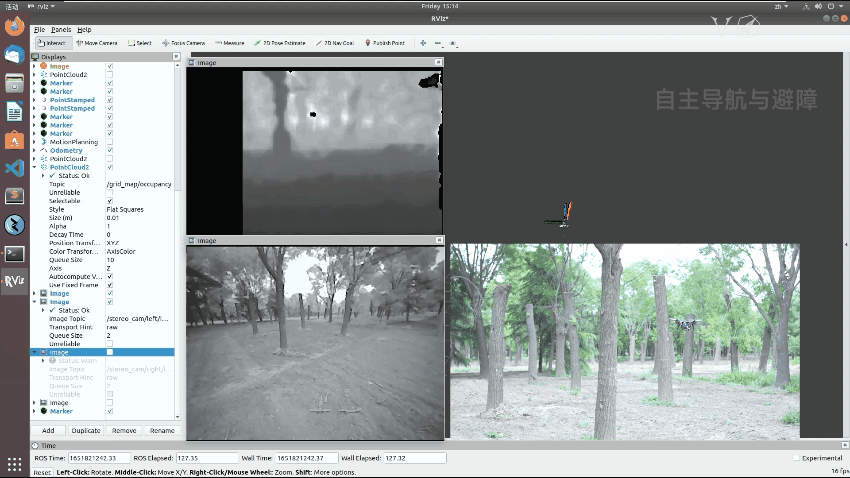Launch Firefox from the dock

14,27
